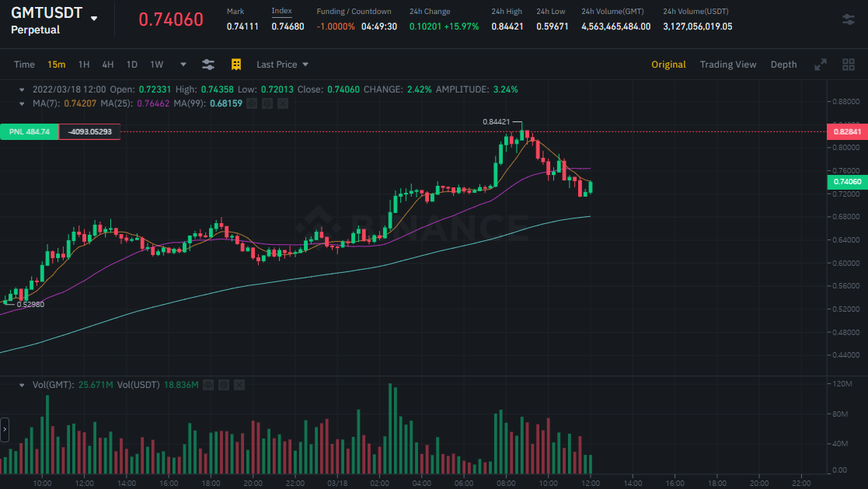
Task: Open the multi-chart grid layout icon
Action: pos(848,65)
